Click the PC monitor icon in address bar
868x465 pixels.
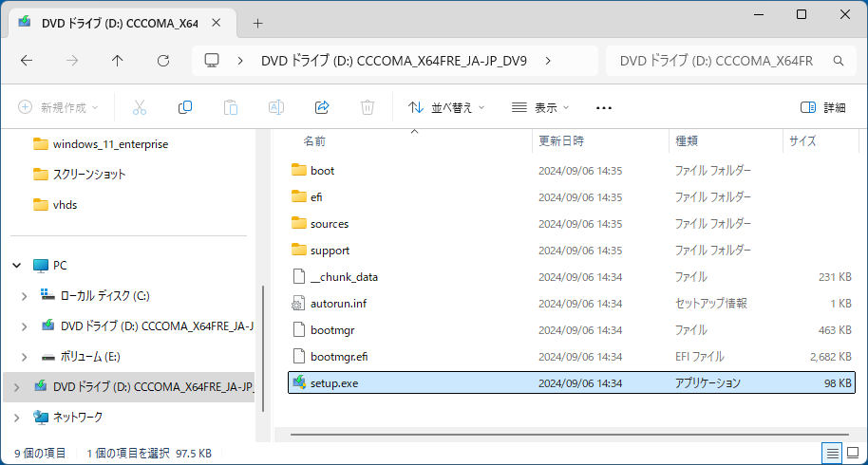click(x=212, y=61)
